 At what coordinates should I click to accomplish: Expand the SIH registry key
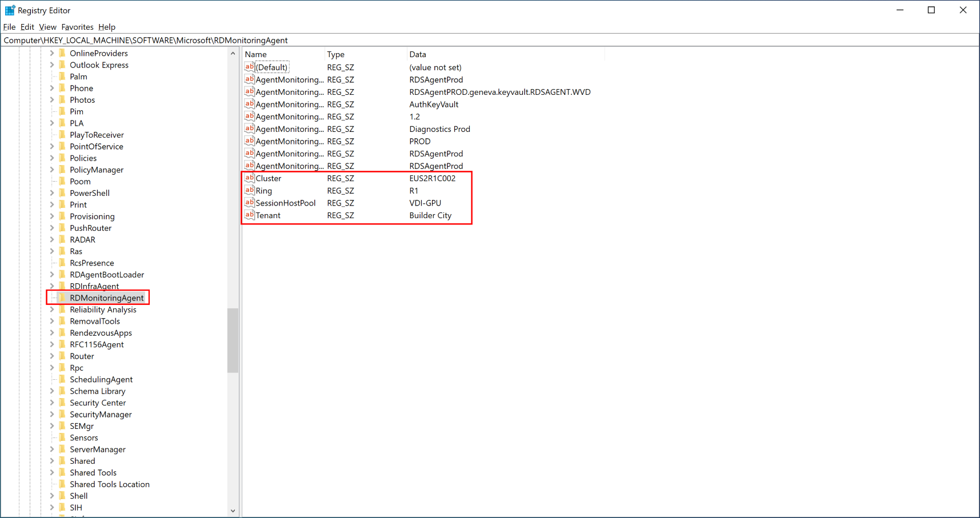pos(52,507)
